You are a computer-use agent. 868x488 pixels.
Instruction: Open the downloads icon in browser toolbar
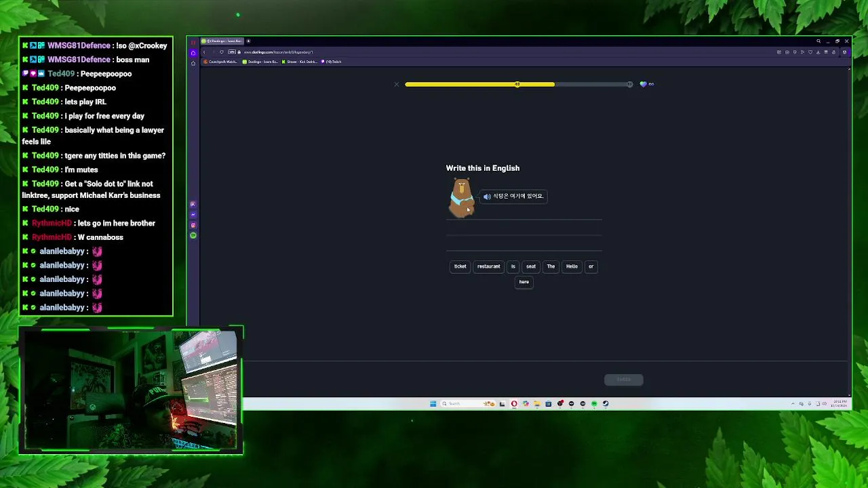coord(818,52)
